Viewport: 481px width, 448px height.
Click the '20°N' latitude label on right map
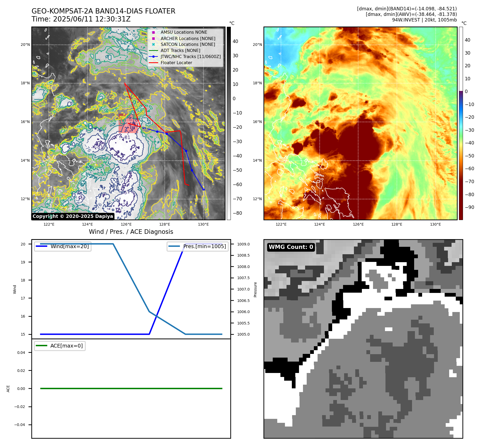click(257, 45)
